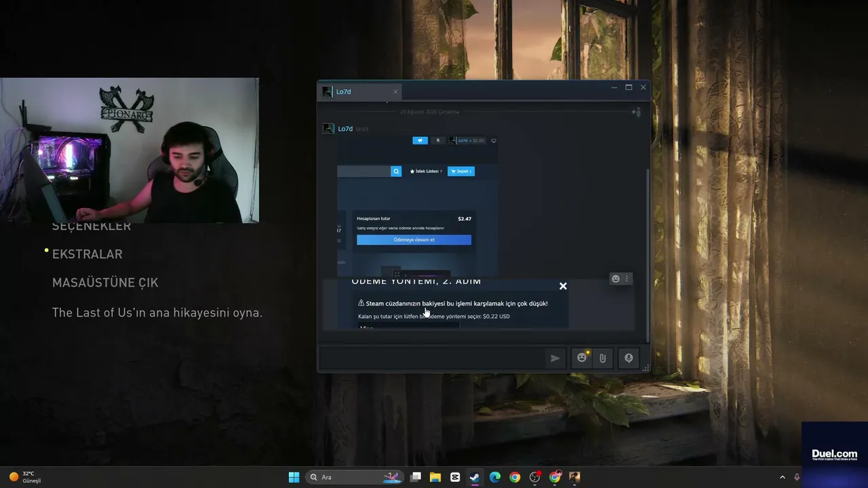
Task: Click the taskbar search box labeled Ara
Action: click(355, 477)
